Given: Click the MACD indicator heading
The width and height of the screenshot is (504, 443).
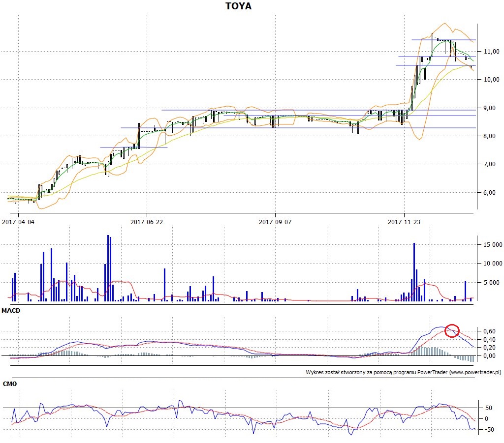Looking at the screenshot, I should (11, 310).
